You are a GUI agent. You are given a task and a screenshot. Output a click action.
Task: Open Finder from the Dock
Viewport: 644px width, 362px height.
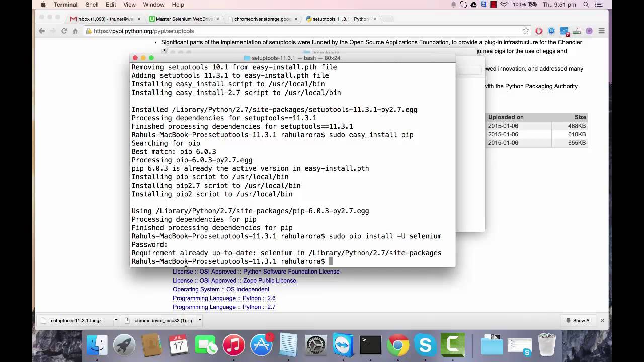(x=97, y=345)
